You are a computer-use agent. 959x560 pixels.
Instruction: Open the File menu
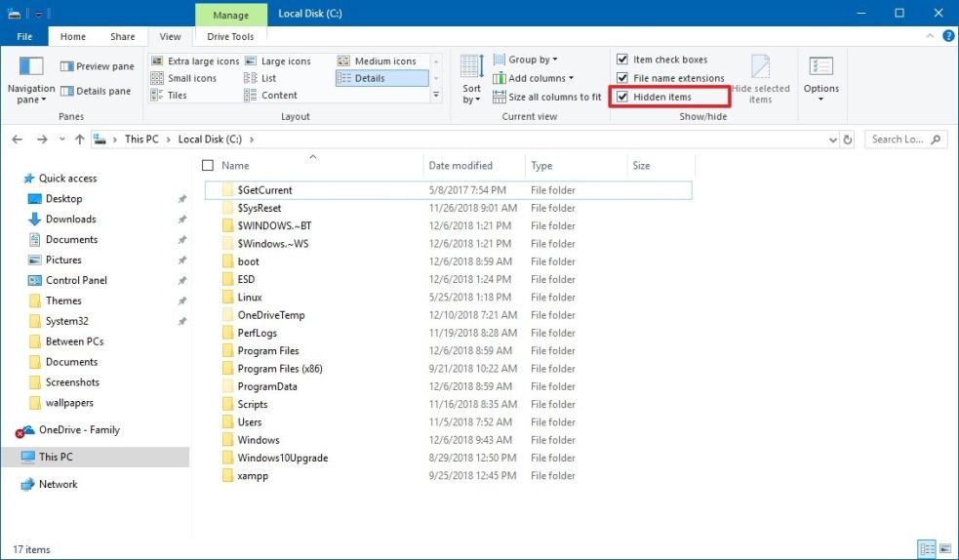click(x=24, y=37)
